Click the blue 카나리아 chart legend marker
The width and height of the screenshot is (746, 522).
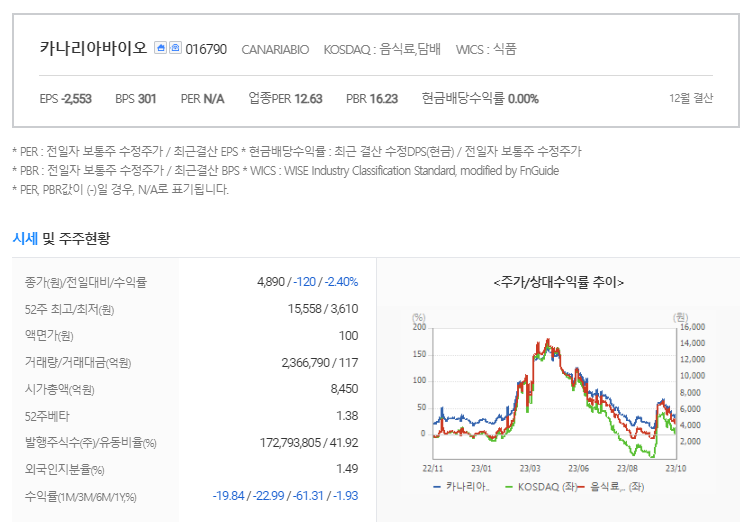pyautogui.click(x=437, y=487)
